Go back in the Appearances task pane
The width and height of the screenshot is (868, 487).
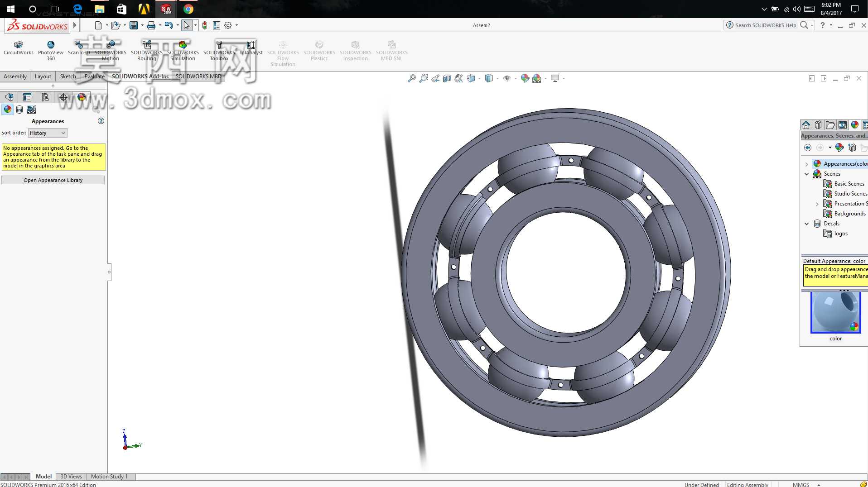[x=808, y=148]
